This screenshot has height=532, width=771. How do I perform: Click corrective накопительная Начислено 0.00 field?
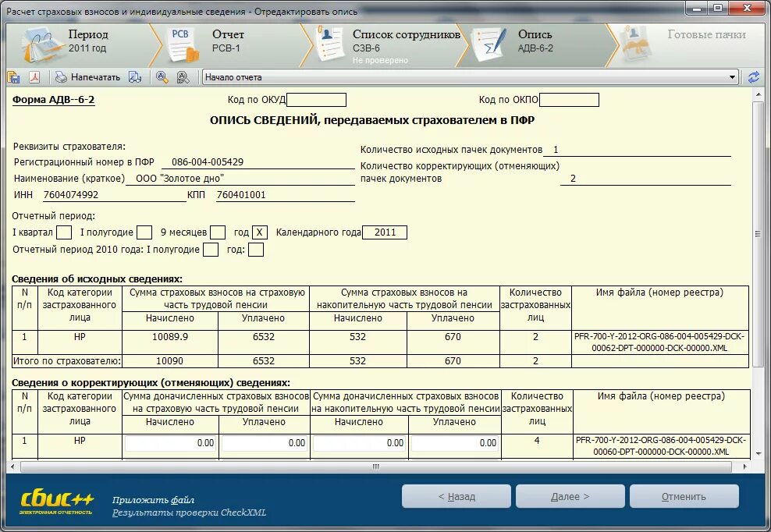point(359,443)
